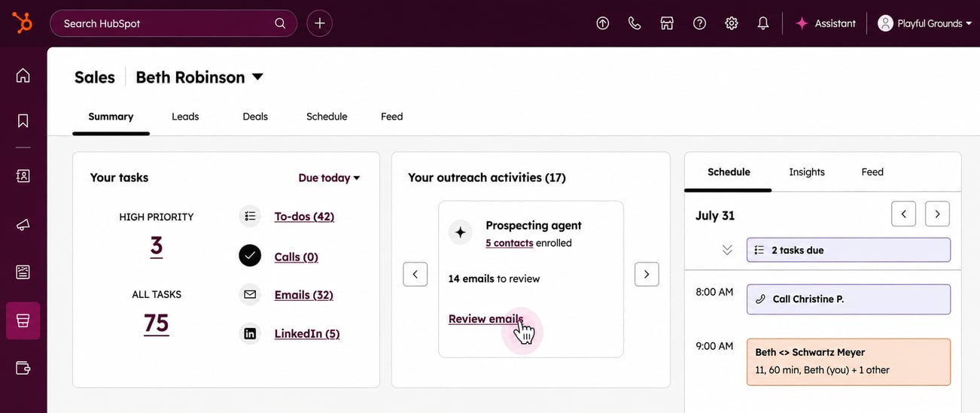Go to previous day in schedule

[x=903, y=214]
